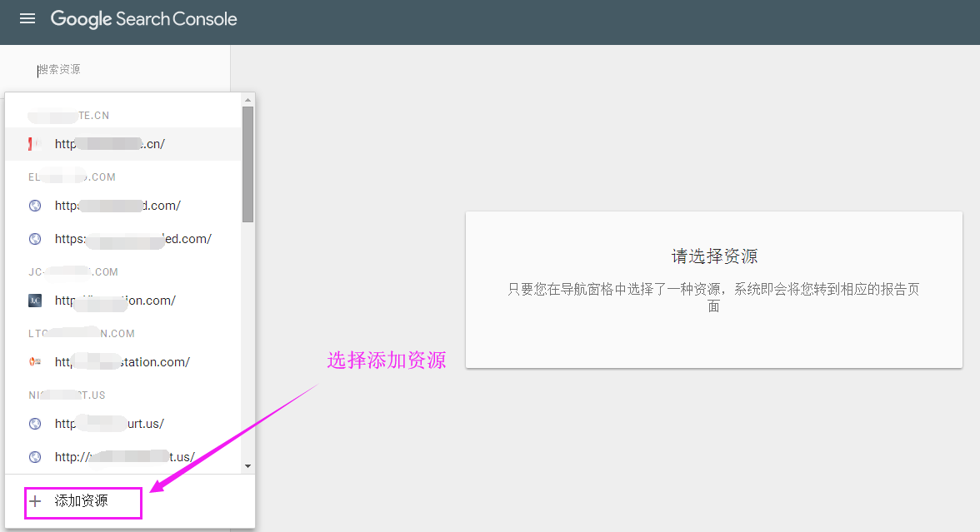Open the hamburger navigation menu
Image resolution: width=980 pixels, height=532 pixels.
point(27,18)
